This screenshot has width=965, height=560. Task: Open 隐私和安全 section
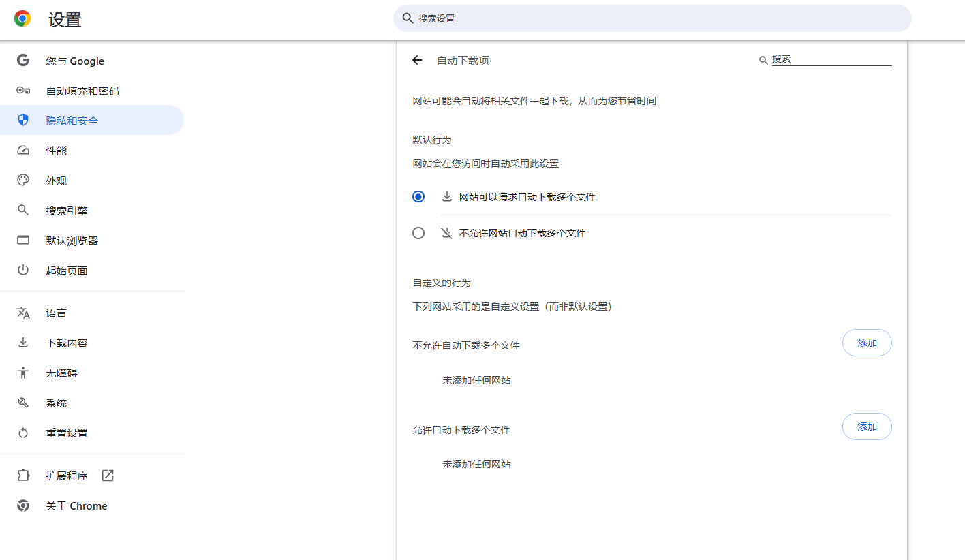click(92, 121)
